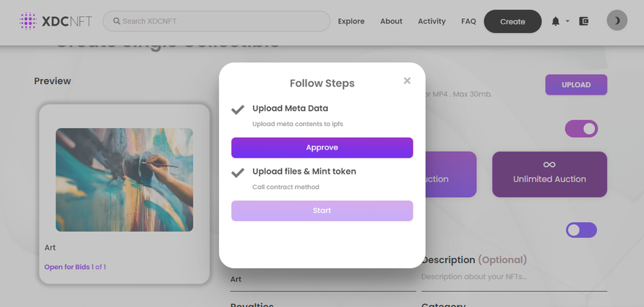Toggle the lower purple switch

tap(581, 230)
